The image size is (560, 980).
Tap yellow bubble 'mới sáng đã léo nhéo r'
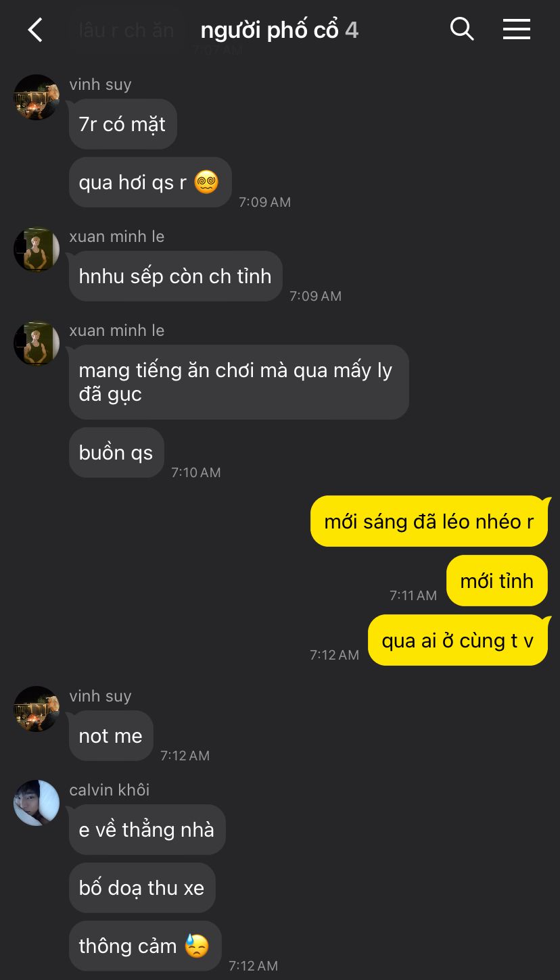429,521
